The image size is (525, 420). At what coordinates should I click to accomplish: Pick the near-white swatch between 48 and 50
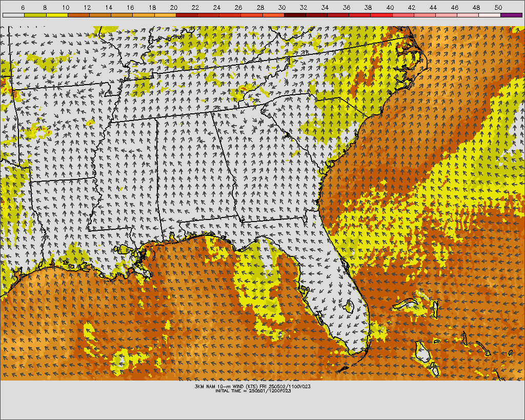(x=490, y=15)
